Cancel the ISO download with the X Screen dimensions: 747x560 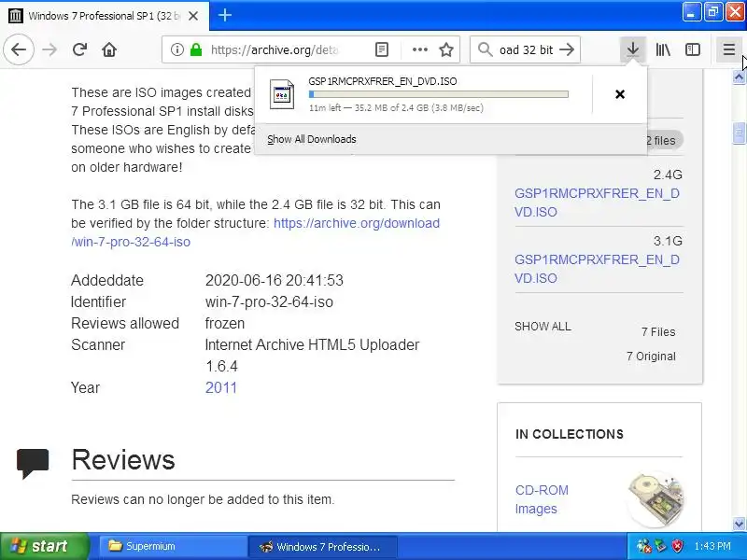pos(620,94)
